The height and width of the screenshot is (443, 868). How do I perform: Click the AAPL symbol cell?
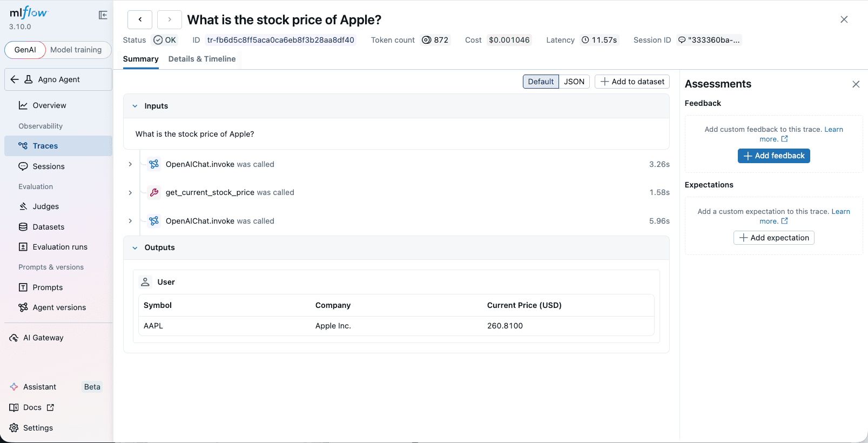coord(153,326)
